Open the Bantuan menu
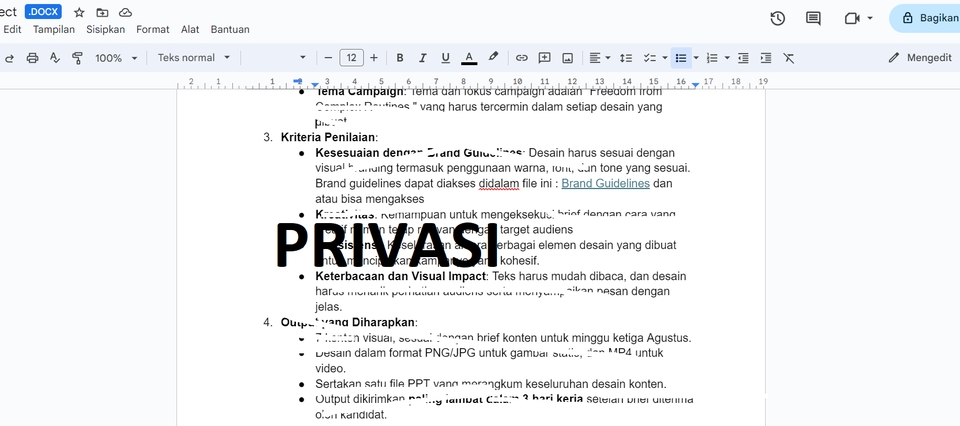The image size is (960, 426). tap(230, 29)
